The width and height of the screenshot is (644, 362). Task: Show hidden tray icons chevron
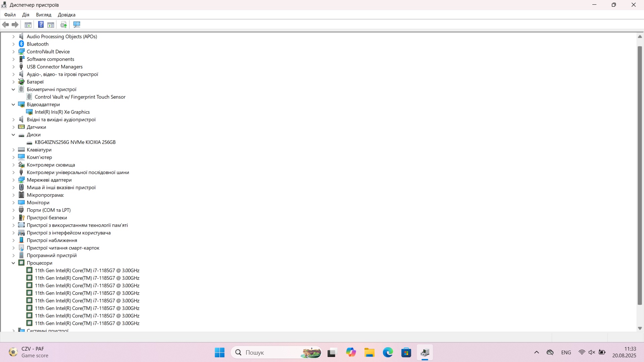tap(536, 352)
